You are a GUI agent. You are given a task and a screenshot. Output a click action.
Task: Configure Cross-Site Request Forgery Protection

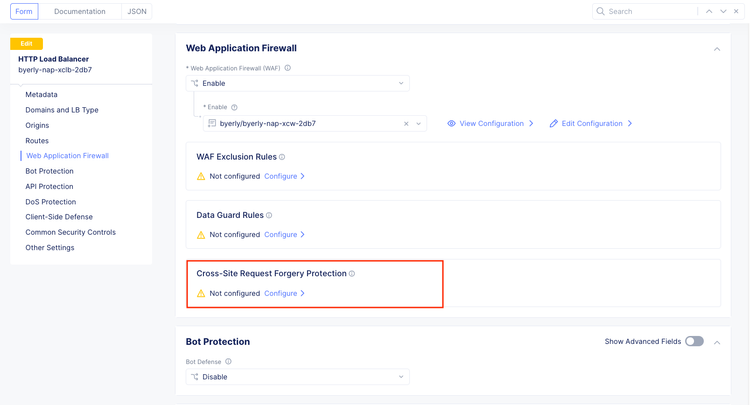click(284, 293)
